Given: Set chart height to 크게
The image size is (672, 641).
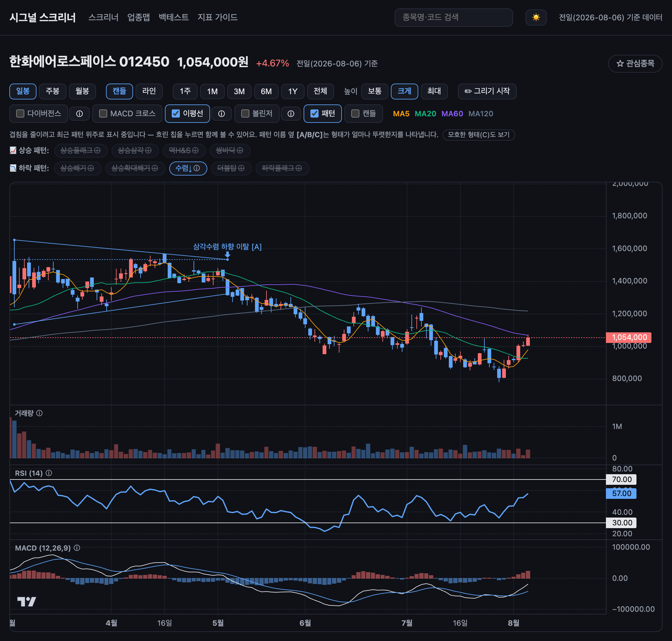Looking at the screenshot, I should coord(405,91).
